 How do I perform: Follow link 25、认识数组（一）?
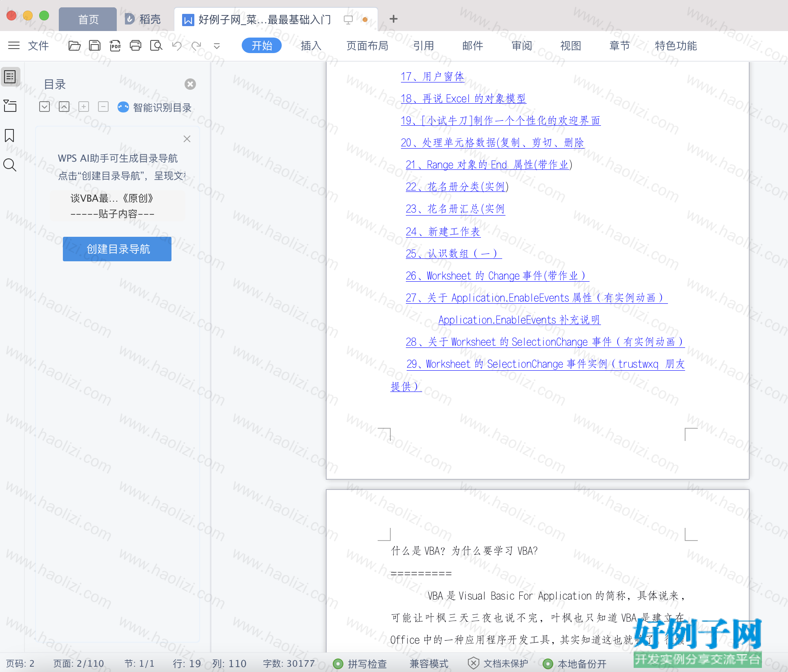click(454, 254)
